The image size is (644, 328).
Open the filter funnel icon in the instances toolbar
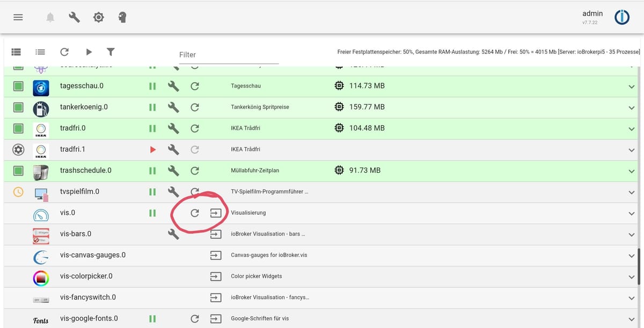click(111, 52)
